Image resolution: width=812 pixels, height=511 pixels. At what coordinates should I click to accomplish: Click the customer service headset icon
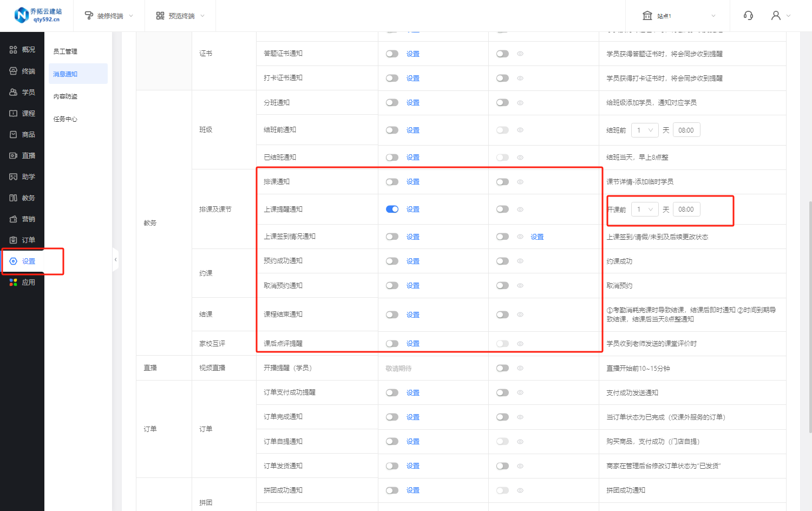[x=748, y=16]
